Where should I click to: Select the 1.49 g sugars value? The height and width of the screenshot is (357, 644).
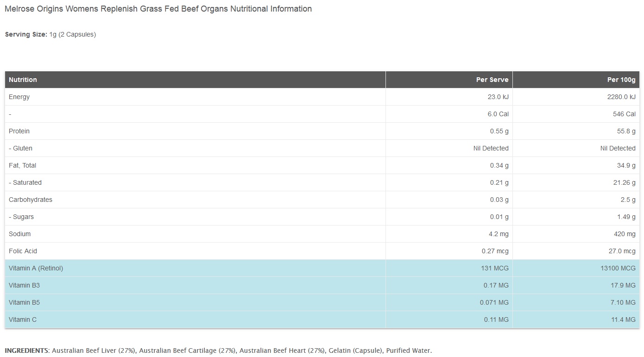(x=626, y=217)
